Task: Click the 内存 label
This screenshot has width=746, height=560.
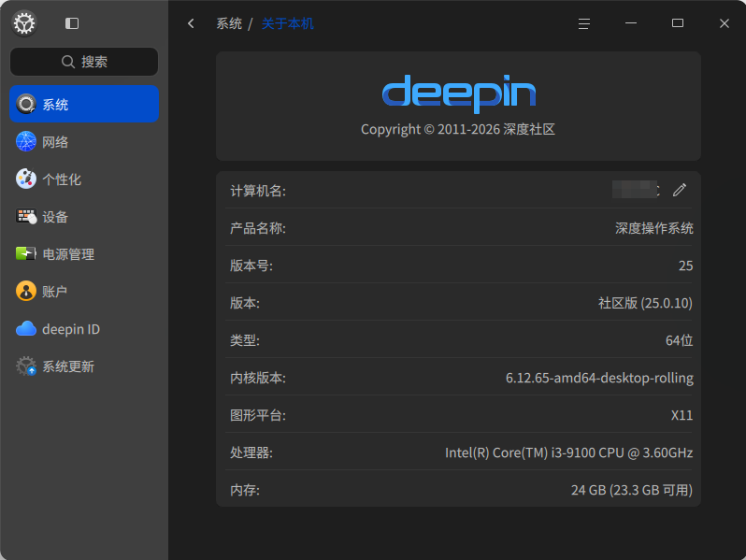Action: (x=245, y=490)
